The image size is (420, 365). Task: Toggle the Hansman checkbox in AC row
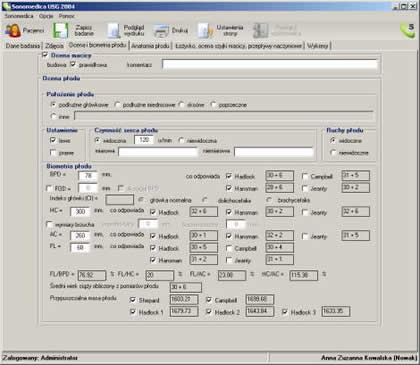tap(229, 236)
